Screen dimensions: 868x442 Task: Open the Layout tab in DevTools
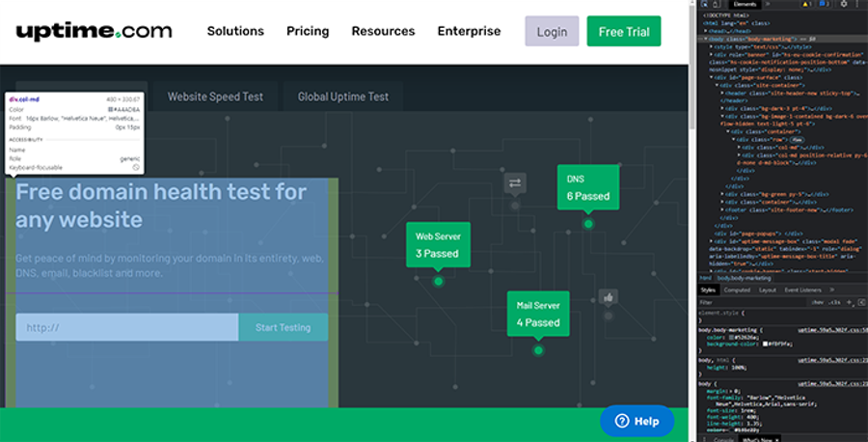[x=768, y=290]
